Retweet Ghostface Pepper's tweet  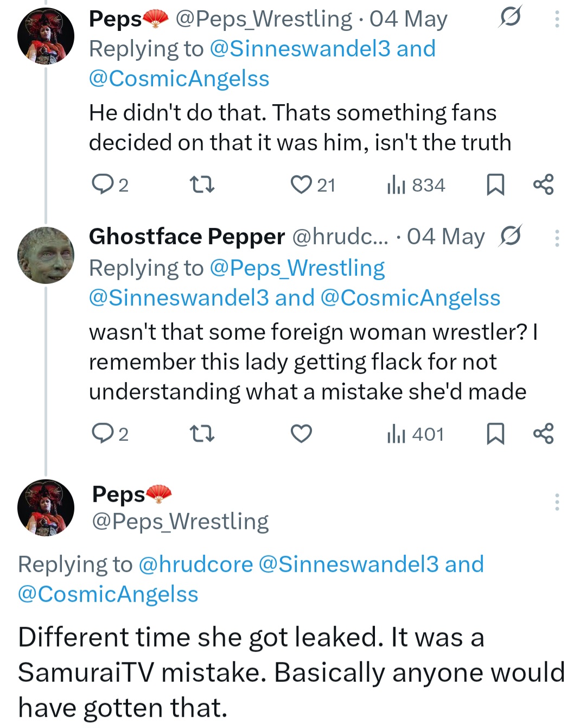click(x=202, y=434)
